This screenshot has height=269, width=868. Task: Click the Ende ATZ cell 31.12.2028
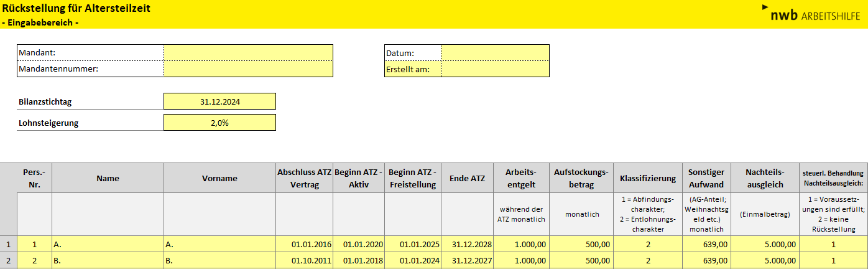point(468,245)
